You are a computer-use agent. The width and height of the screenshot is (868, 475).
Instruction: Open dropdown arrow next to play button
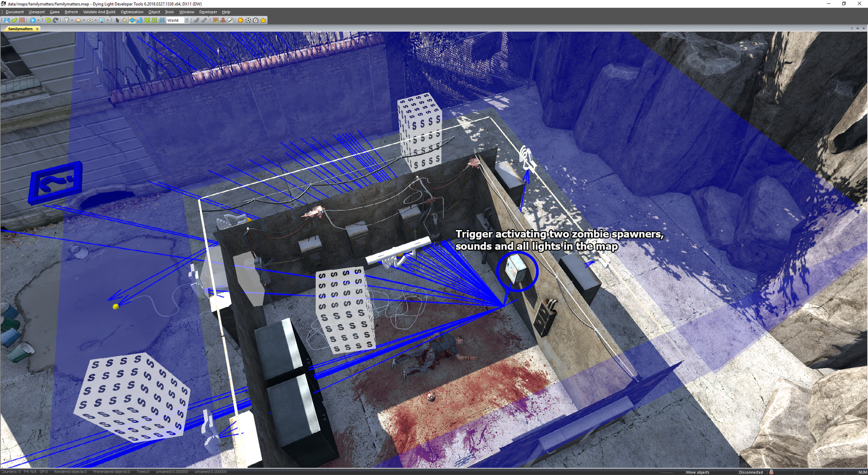tap(38, 20)
